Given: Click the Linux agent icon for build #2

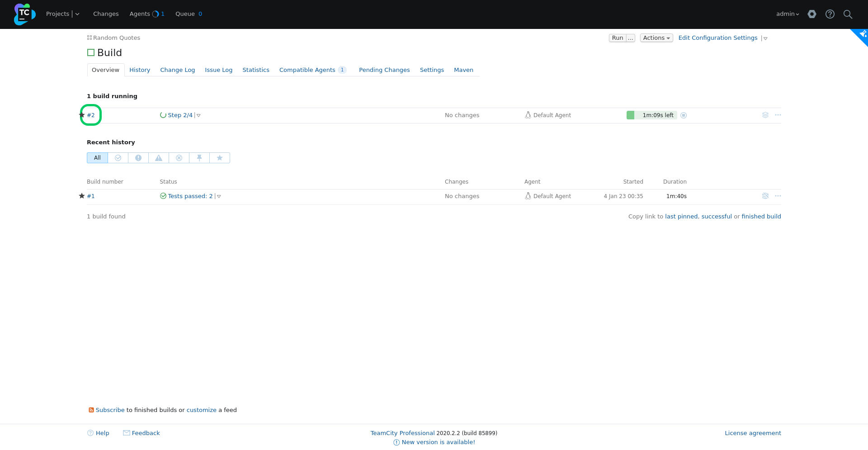Looking at the screenshot, I should pos(528,115).
